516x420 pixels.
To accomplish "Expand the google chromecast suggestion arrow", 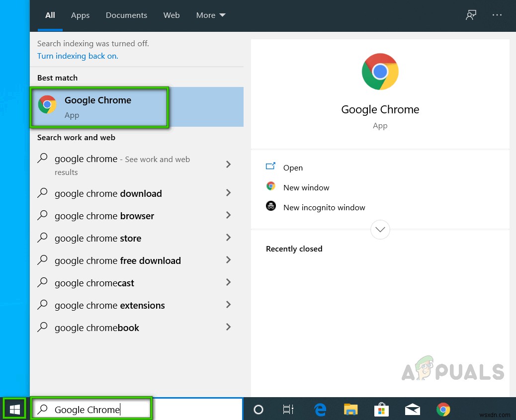I will [228, 282].
